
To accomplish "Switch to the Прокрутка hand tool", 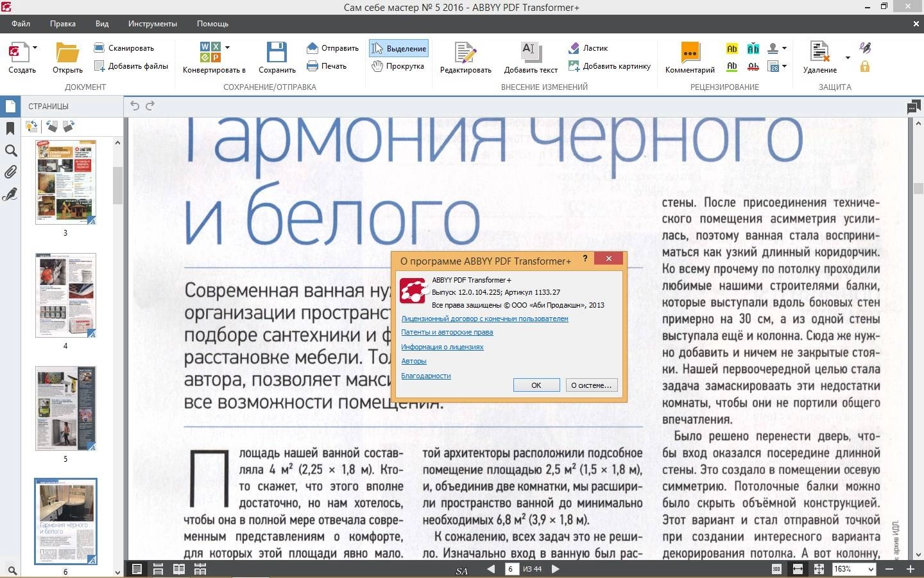I will pos(398,66).
